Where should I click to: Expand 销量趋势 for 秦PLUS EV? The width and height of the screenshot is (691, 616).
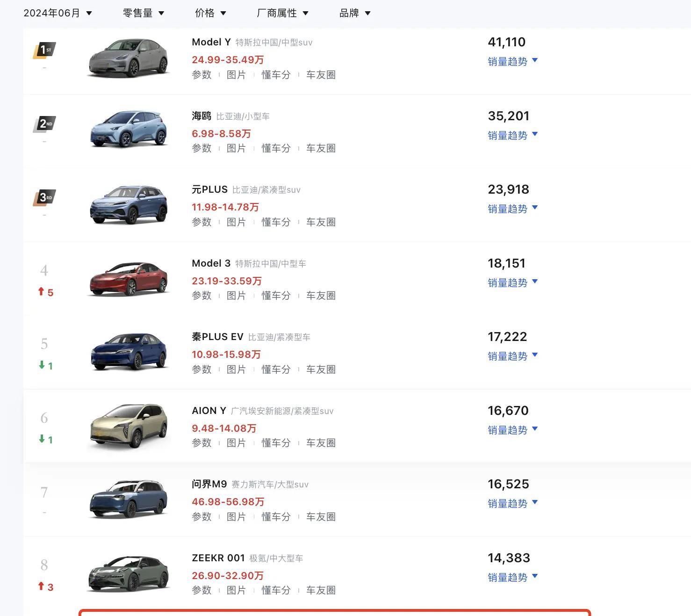[513, 356]
